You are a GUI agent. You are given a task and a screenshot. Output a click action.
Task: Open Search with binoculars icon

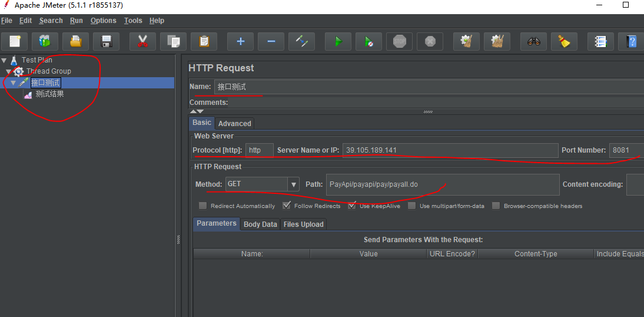(533, 41)
